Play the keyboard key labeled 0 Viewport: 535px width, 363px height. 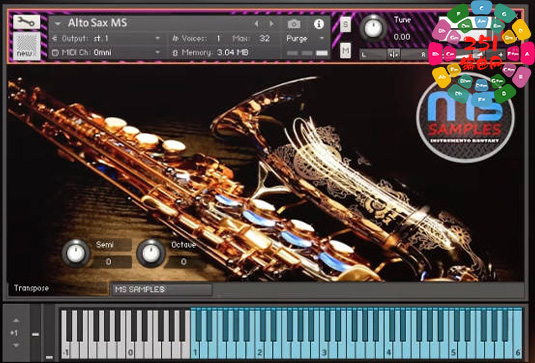(x=130, y=351)
